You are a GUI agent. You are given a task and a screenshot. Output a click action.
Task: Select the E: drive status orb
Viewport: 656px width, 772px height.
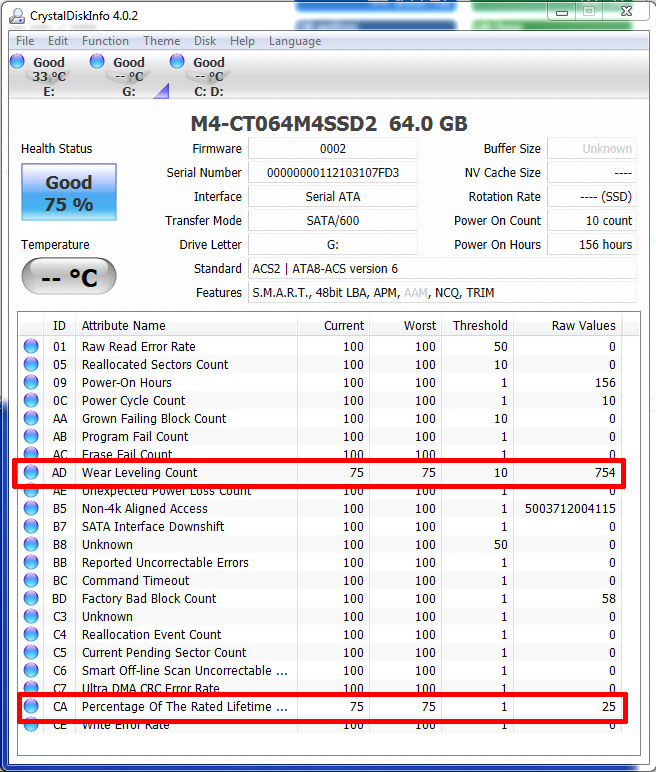pos(17,62)
